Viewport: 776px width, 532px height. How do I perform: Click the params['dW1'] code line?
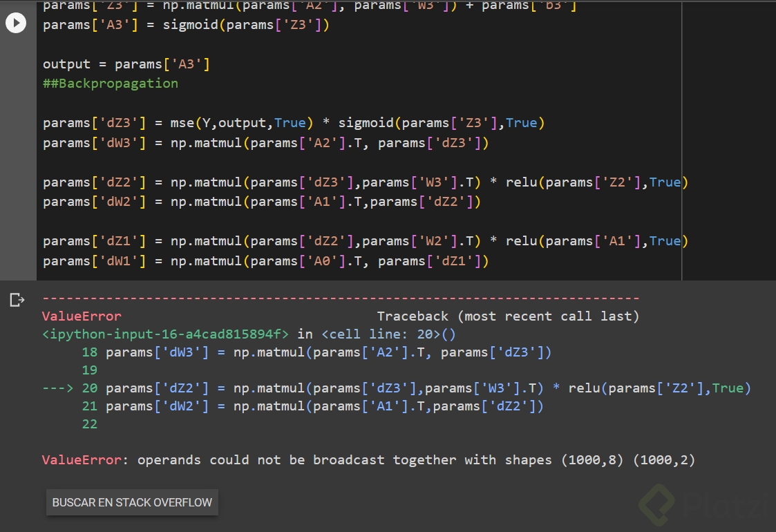click(266, 261)
